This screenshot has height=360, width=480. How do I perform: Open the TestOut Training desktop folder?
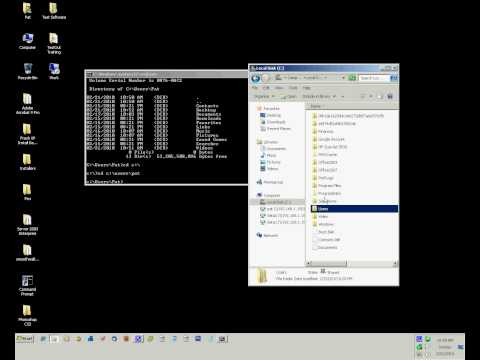pyautogui.click(x=54, y=44)
